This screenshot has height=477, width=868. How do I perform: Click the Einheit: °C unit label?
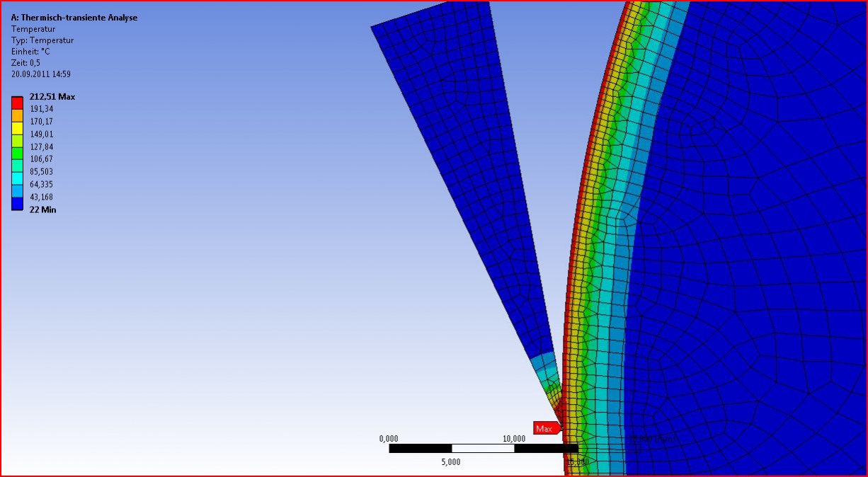tap(30, 52)
